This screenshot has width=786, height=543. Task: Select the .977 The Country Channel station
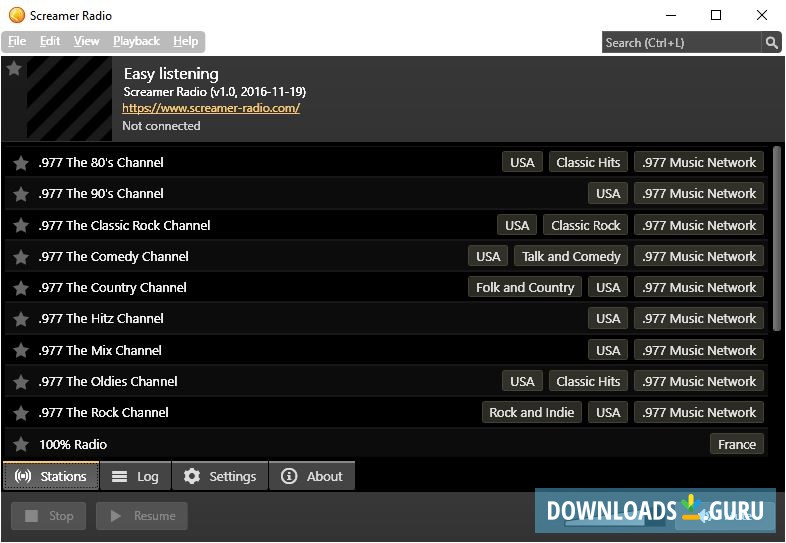coord(386,287)
